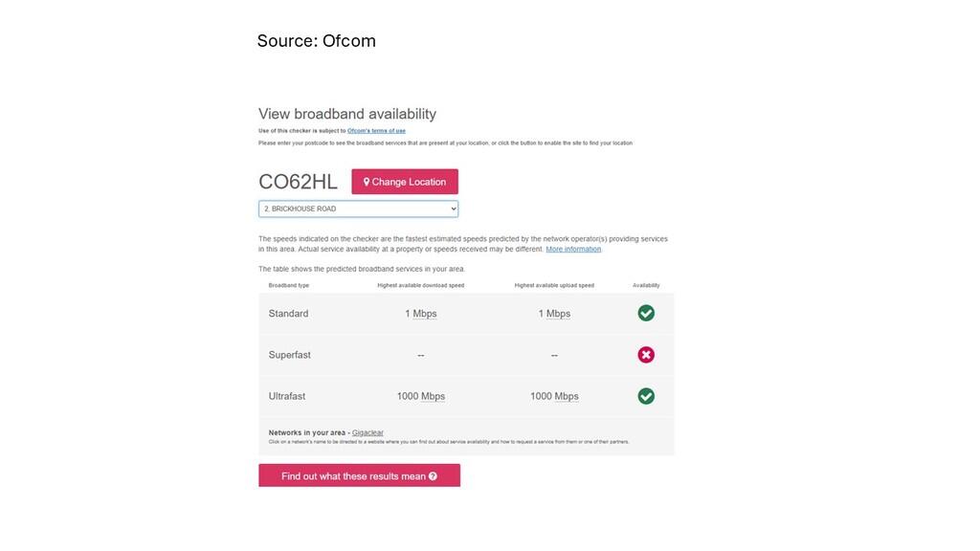Click the Ultrafast upload speed 1000 Mbps
Screen dimensions: 980x551
point(554,396)
